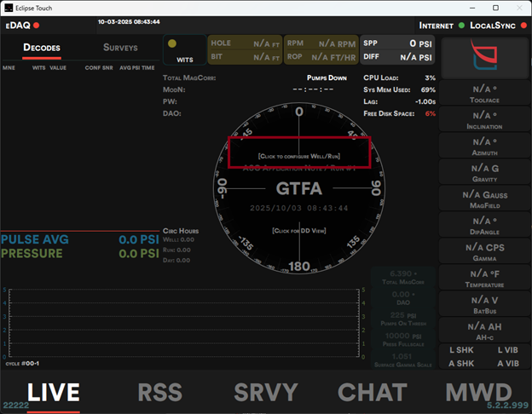Click the red Eclipse logo icon
The image size is (532, 414).
484,59
